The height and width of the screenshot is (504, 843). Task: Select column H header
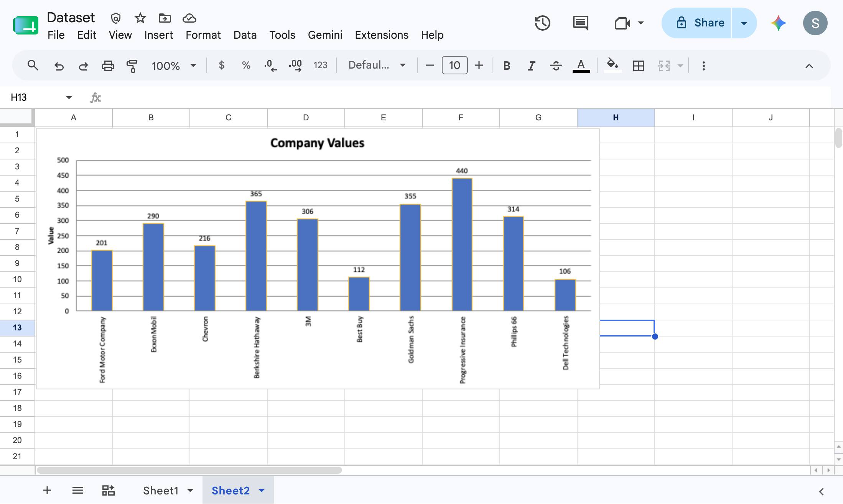pos(616,118)
